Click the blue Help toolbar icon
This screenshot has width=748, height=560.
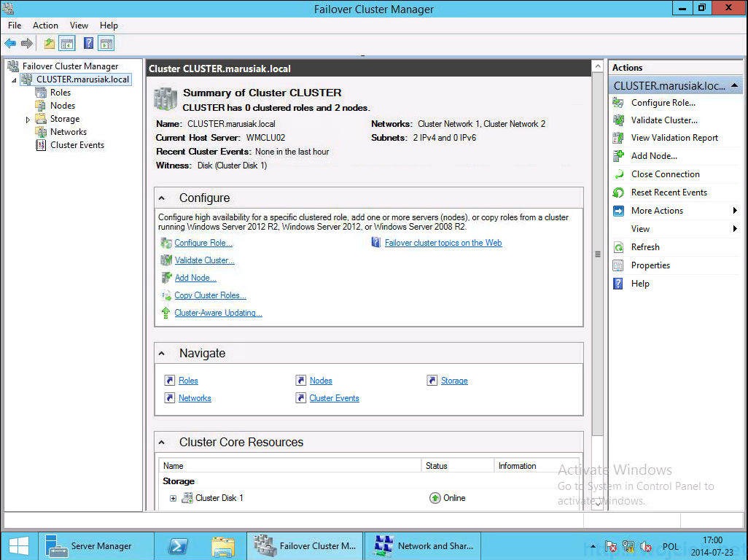[x=88, y=44]
